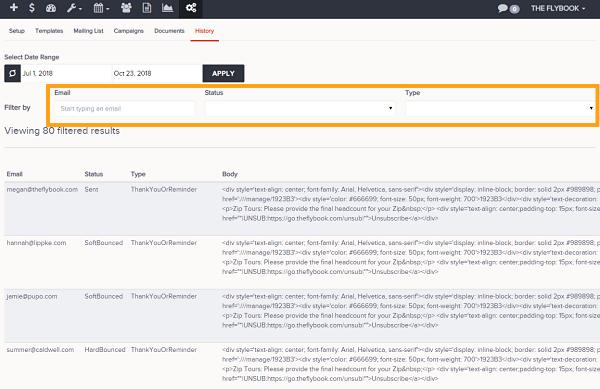
Task: Open the wrench tools menu
Action: pos(74,8)
